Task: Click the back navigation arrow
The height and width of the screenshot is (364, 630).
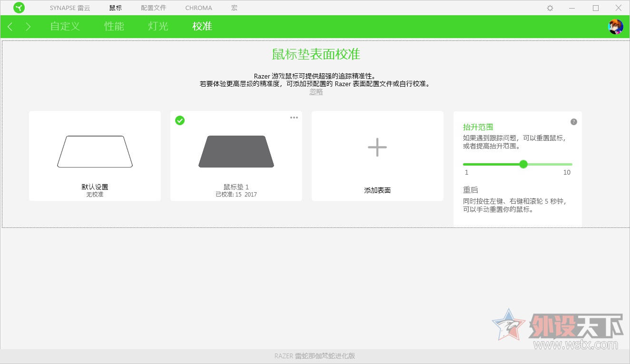Action: [10, 27]
